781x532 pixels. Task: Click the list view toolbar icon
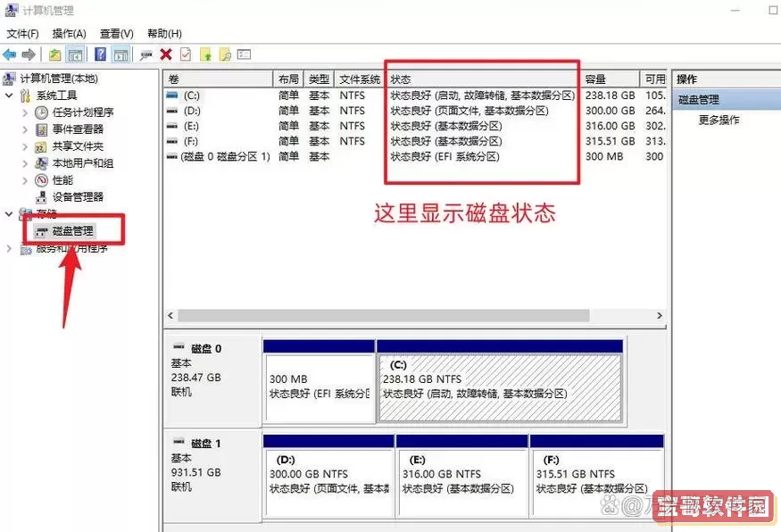(244, 54)
